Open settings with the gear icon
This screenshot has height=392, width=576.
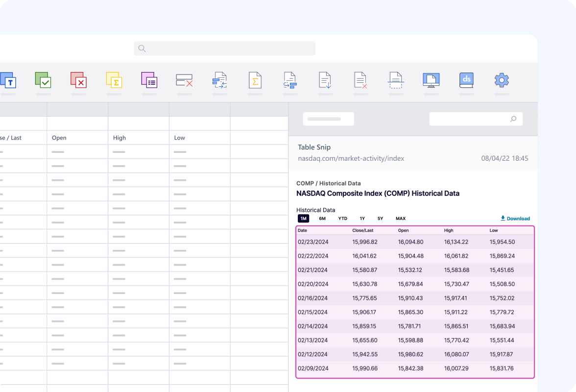tap(502, 80)
